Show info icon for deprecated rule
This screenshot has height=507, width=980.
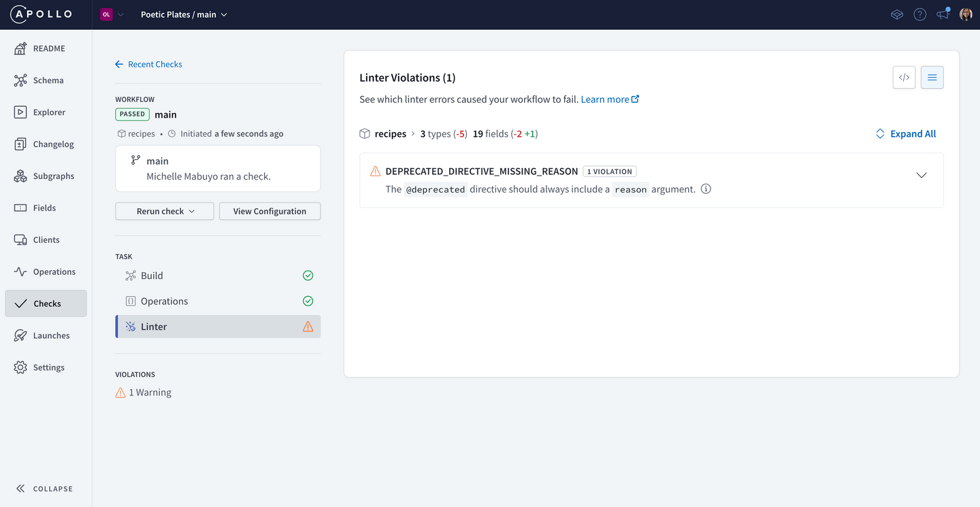click(706, 189)
